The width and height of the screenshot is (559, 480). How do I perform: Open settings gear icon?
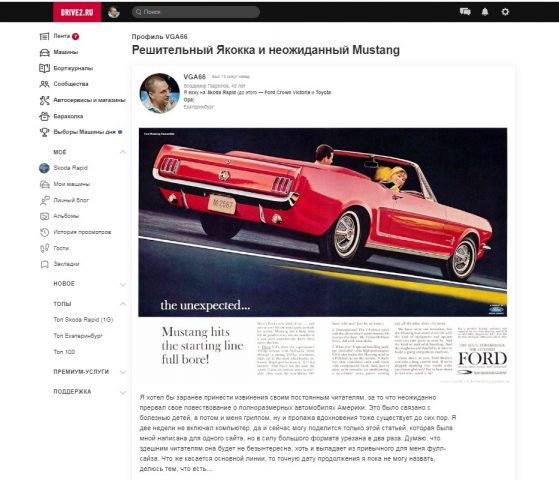(505, 12)
